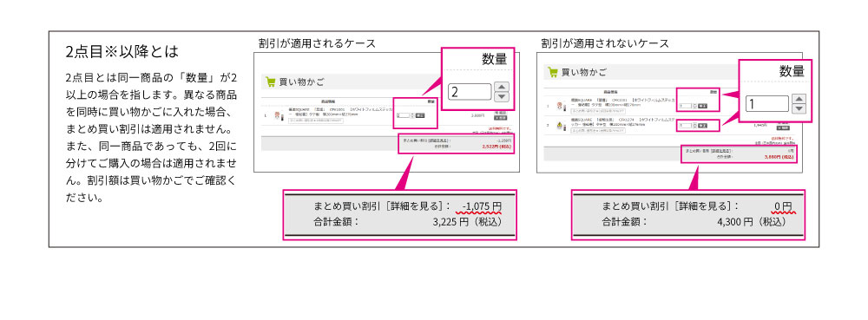This screenshot has height=320, width=868.
Task: Click first product thumbnail in no-discount cart
Action: click(x=561, y=106)
